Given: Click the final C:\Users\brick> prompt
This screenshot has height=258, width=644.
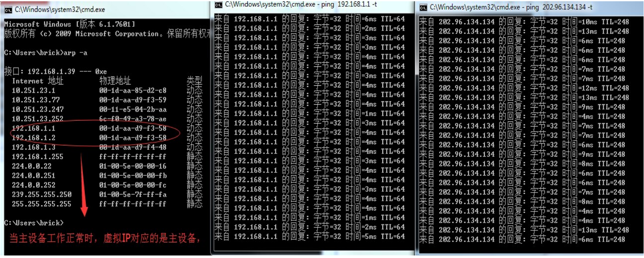Looking at the screenshot, I should [x=34, y=222].
